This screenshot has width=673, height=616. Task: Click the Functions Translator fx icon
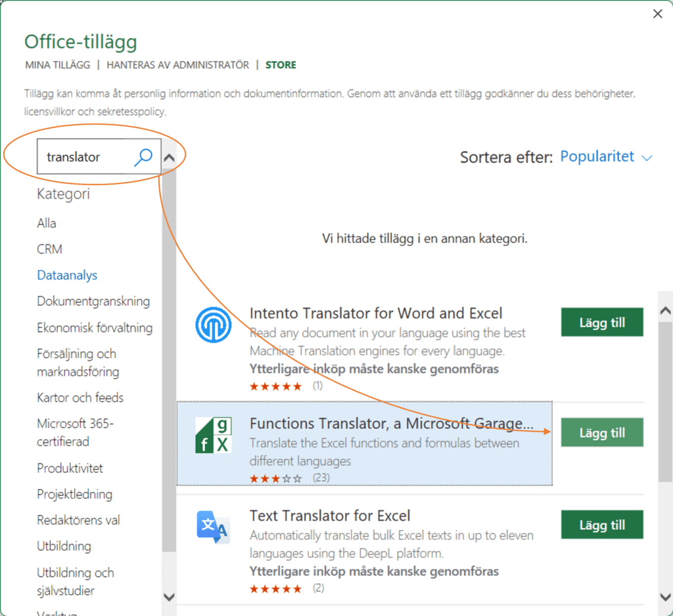[213, 435]
